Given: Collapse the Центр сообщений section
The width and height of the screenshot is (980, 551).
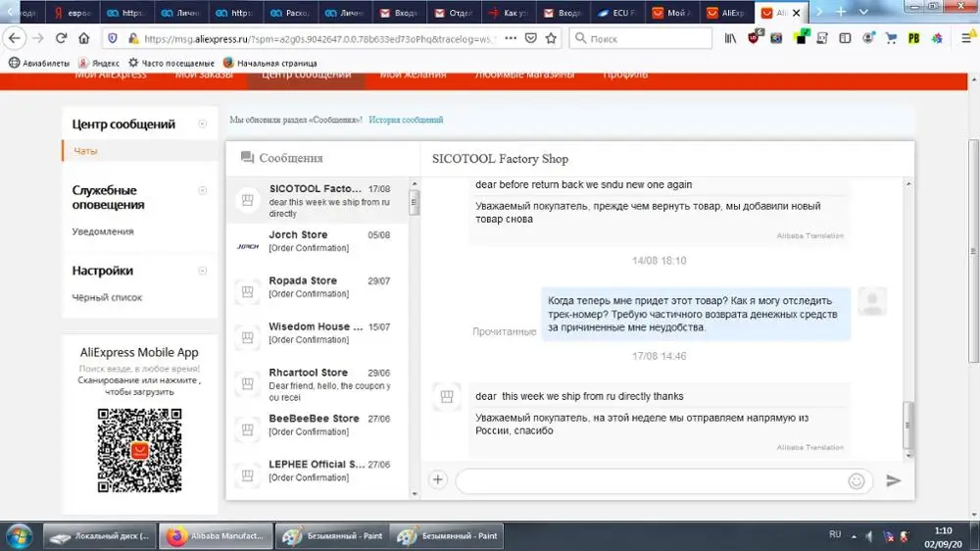Looking at the screenshot, I should (x=203, y=124).
